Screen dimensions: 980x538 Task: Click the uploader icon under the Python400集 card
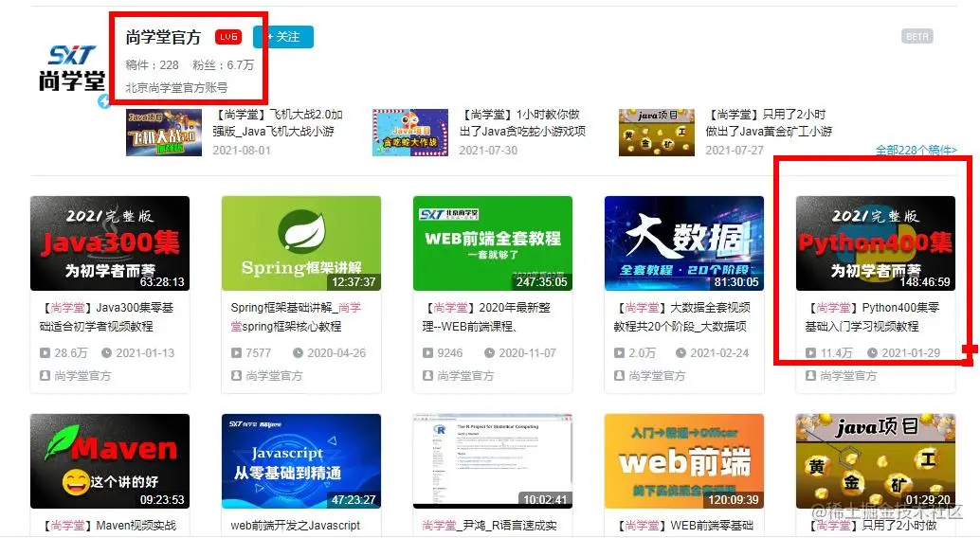[x=810, y=375]
